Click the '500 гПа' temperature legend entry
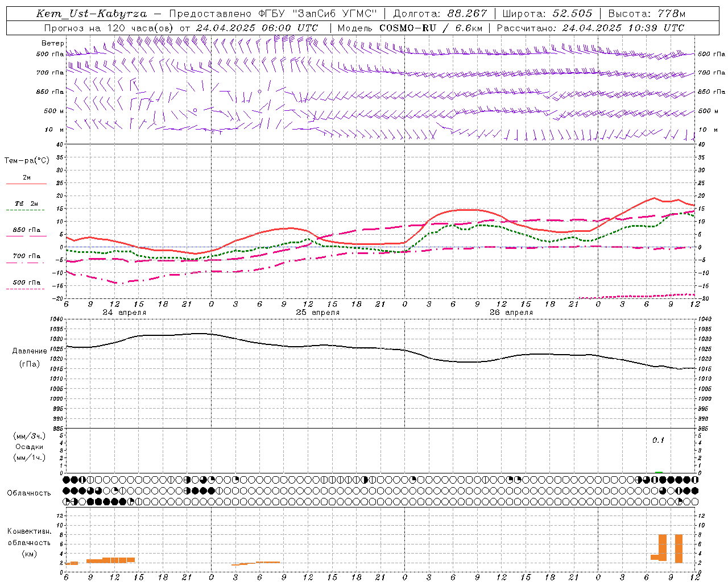The height and width of the screenshot is (582, 728). click(x=27, y=282)
